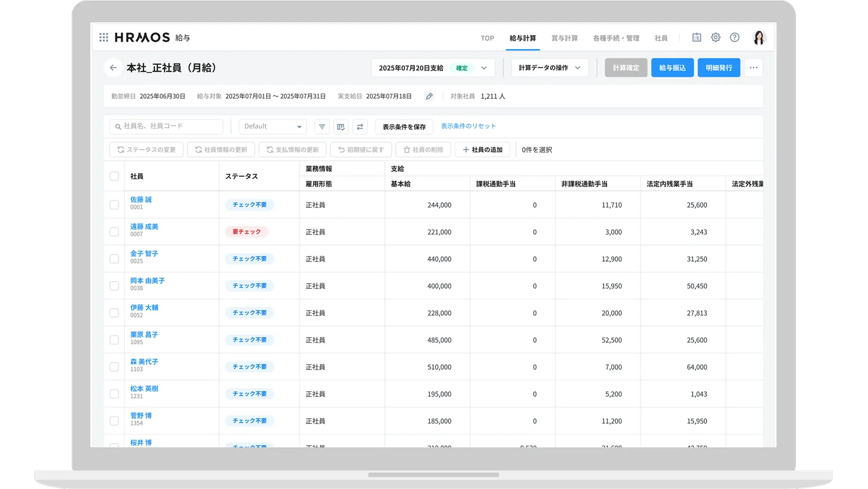This screenshot has width=868, height=489.
Task: Click the back arrow beside 本社_正社員（月給）
Action: 113,68
